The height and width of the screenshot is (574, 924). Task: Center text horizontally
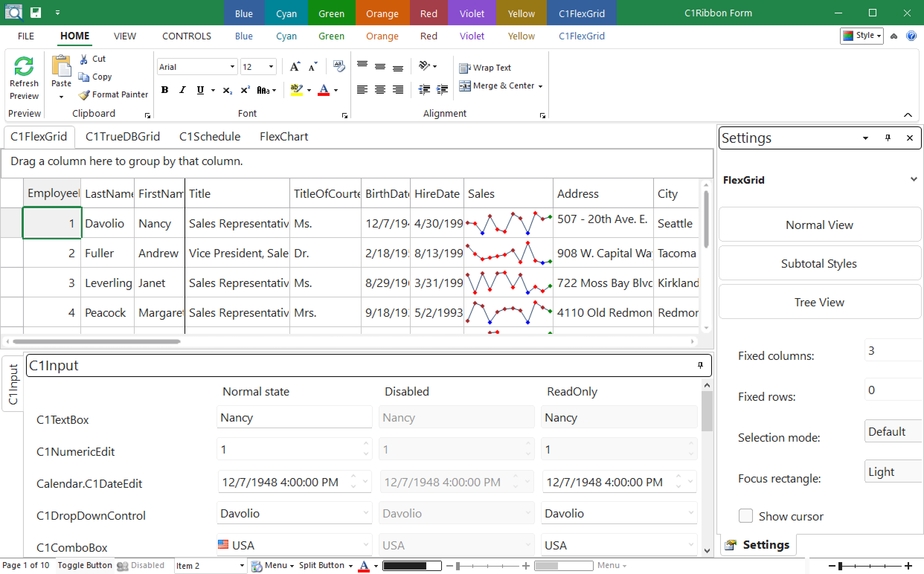(380, 90)
